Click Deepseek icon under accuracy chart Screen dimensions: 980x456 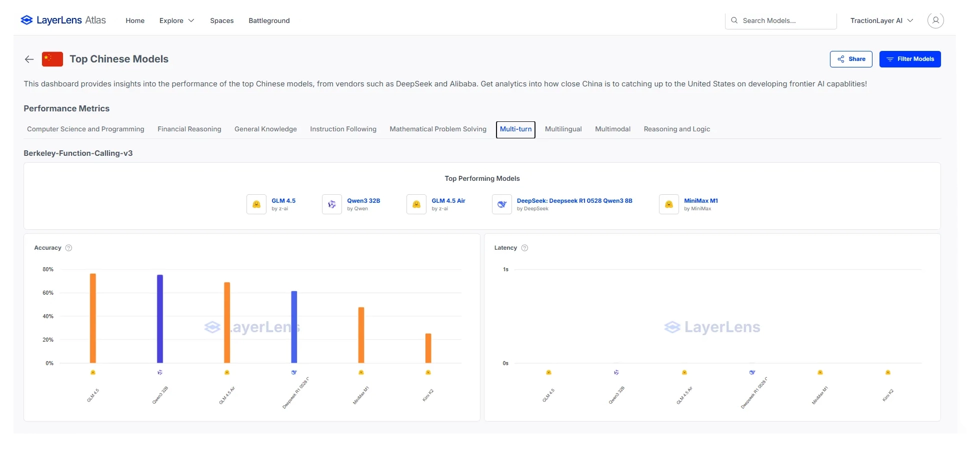coord(294,373)
